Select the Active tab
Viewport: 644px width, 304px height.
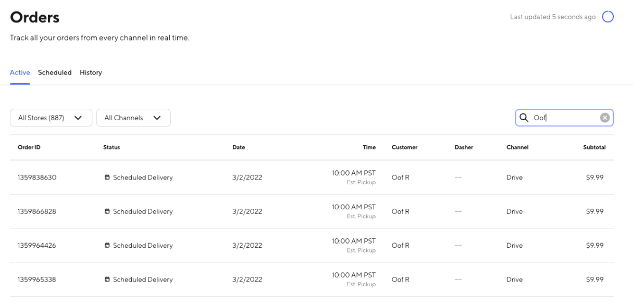coord(20,72)
